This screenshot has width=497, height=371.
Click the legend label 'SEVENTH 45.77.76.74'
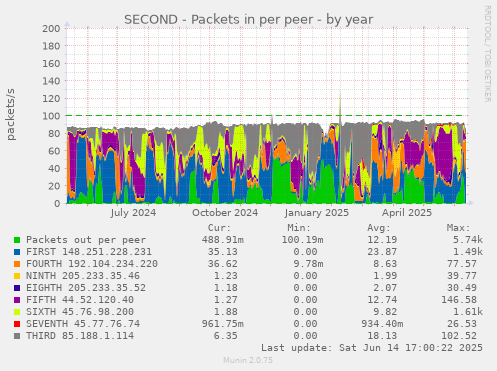(x=83, y=324)
